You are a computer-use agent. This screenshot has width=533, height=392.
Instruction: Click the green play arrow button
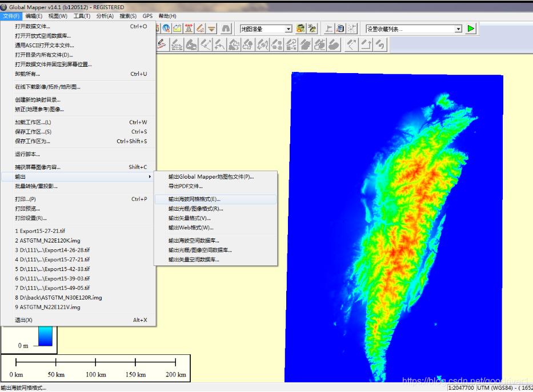(x=471, y=29)
